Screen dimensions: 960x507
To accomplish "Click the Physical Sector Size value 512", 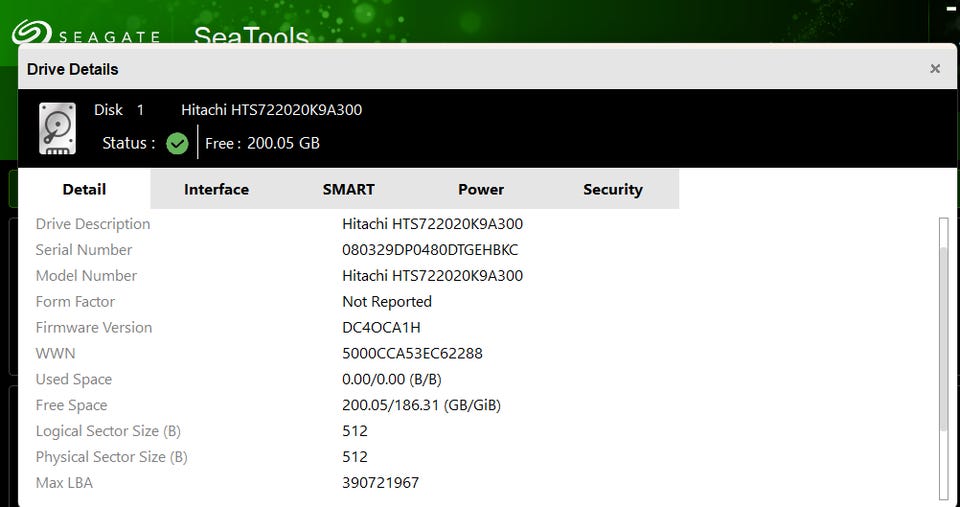I will tap(355, 457).
